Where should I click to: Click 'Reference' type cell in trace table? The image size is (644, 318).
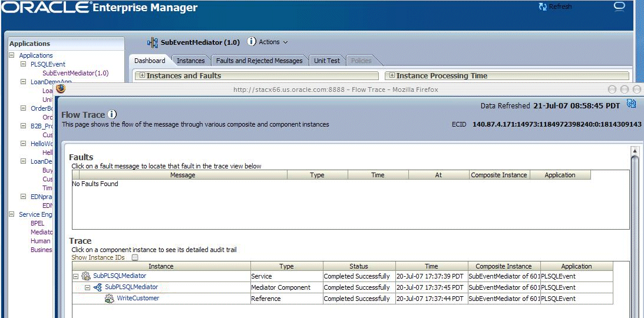pos(266,299)
